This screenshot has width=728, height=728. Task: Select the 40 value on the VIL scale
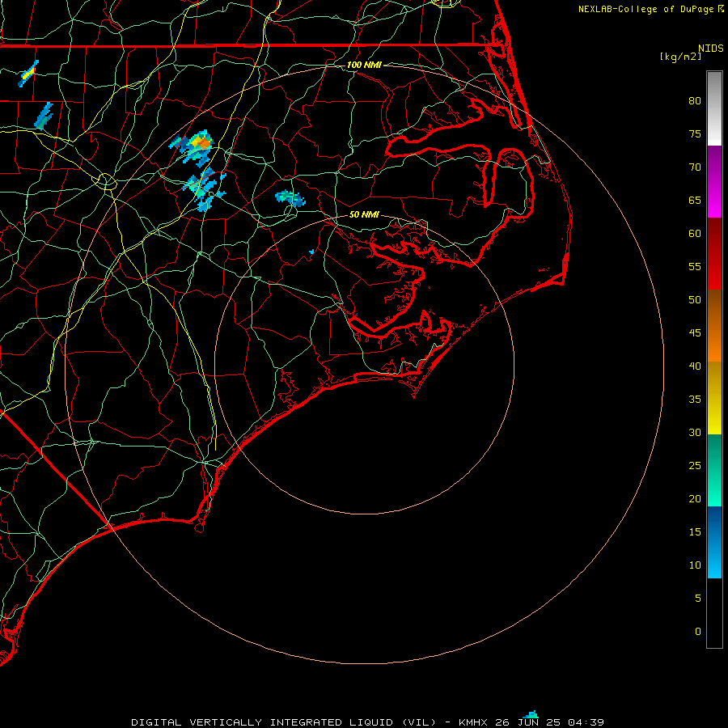pyautogui.click(x=695, y=366)
